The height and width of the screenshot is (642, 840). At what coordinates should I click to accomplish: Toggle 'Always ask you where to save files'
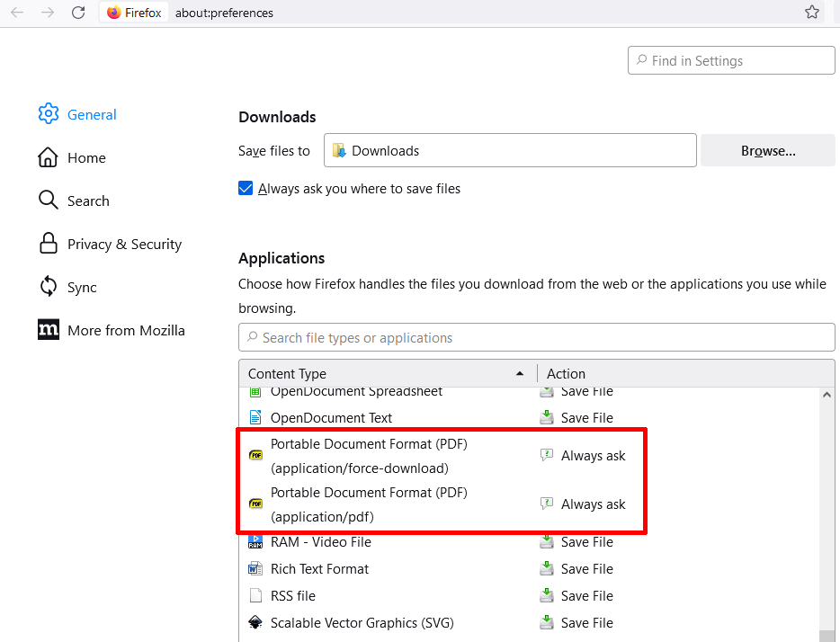tap(245, 188)
